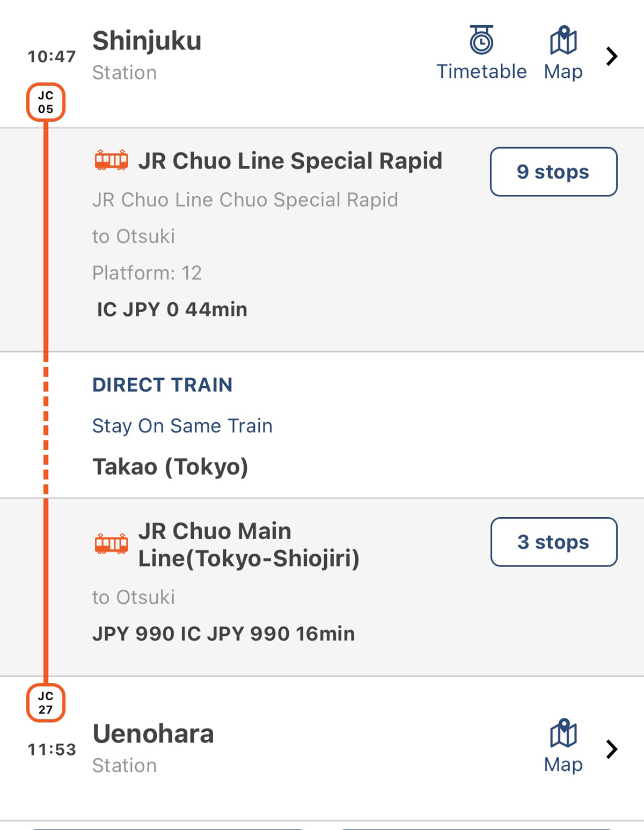644x830 pixels.
Task: Tap the 10:47 departure time
Action: coord(52,56)
